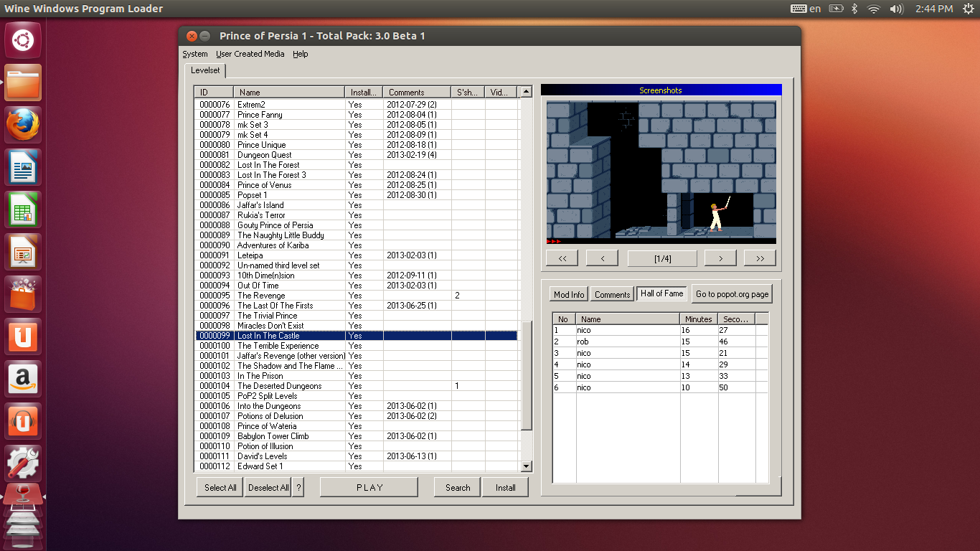Open LibreOffice Impress from the launcher
Screen dimensions: 980x551
click(23, 251)
